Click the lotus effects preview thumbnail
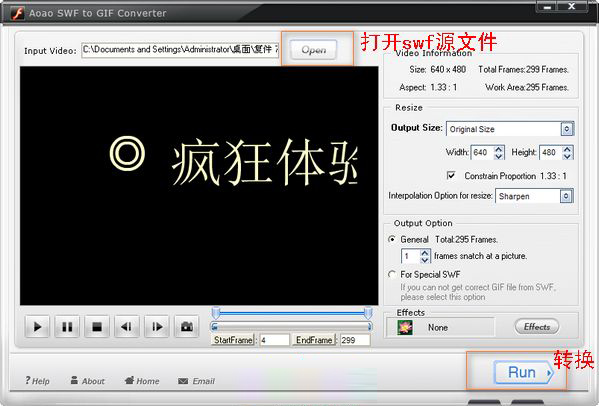The image size is (599, 406). pos(405,327)
